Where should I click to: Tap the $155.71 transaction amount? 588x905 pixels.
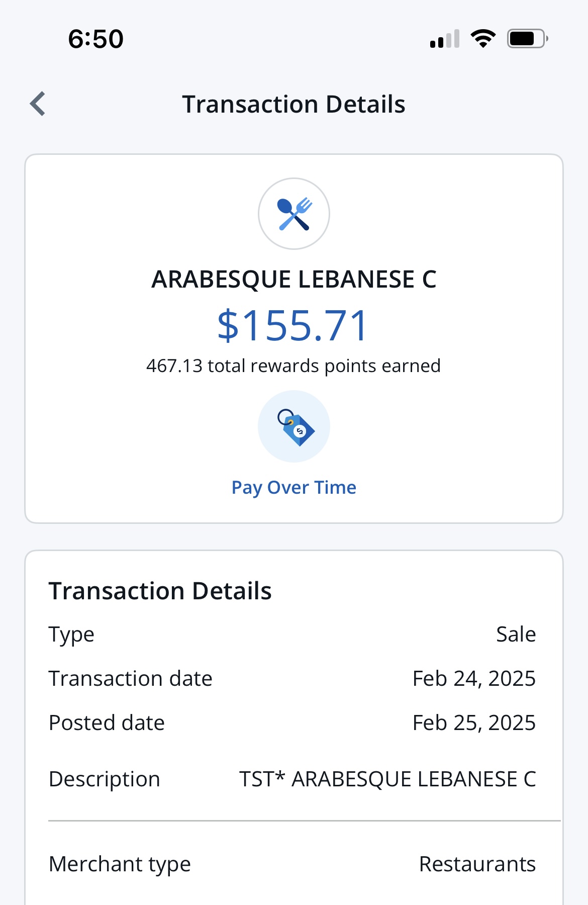click(x=294, y=326)
